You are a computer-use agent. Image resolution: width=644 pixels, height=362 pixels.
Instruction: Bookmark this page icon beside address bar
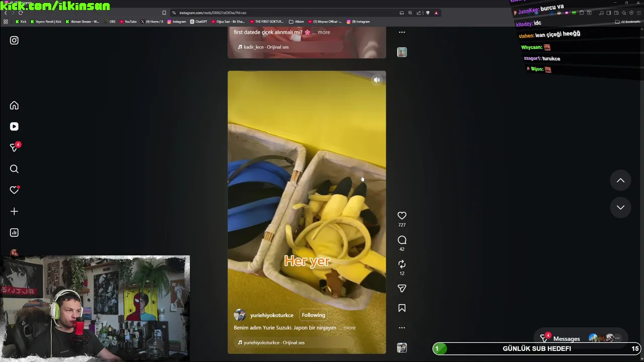[x=164, y=13]
